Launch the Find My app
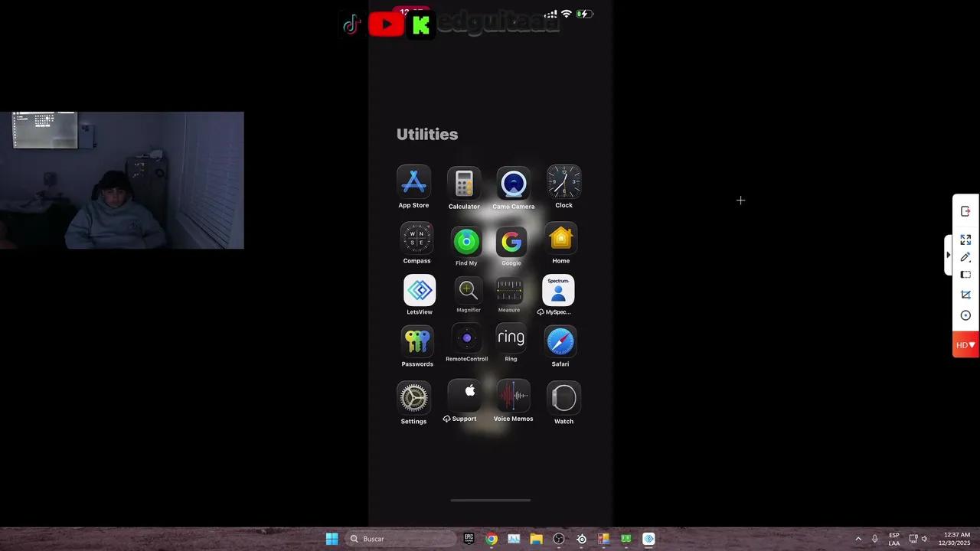Image resolution: width=980 pixels, height=551 pixels. [x=465, y=242]
